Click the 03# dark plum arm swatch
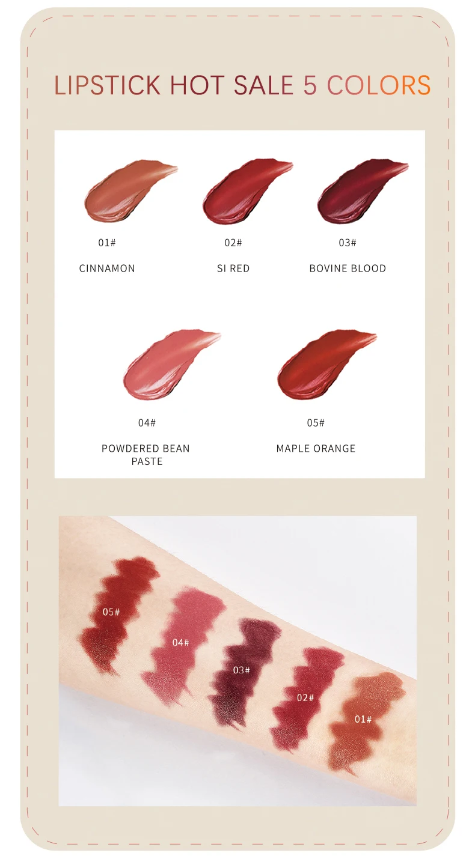 pyautogui.click(x=243, y=672)
